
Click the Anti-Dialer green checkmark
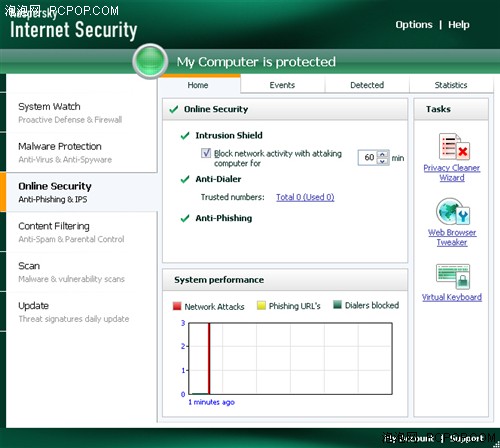point(185,179)
